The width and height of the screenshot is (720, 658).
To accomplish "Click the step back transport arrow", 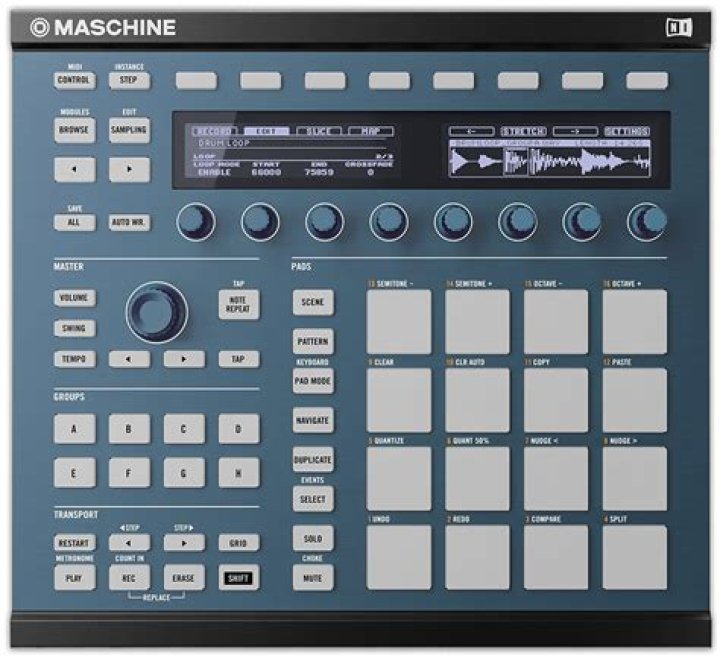I will [x=129, y=543].
